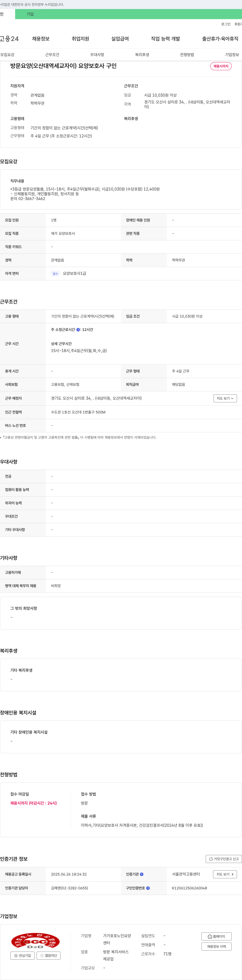Expand 지도 보기 next to 근무 예정지
Viewport: 242px width, 980px height.
[225, 398]
